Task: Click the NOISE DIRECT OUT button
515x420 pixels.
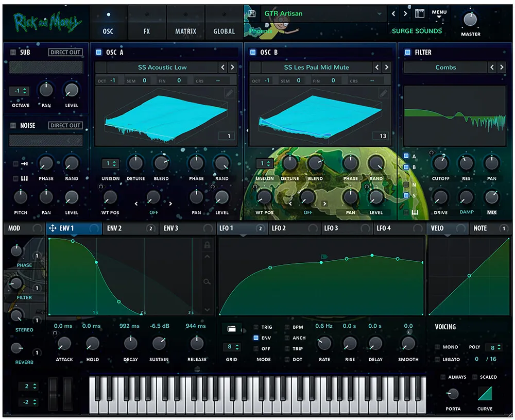Action: (x=65, y=125)
